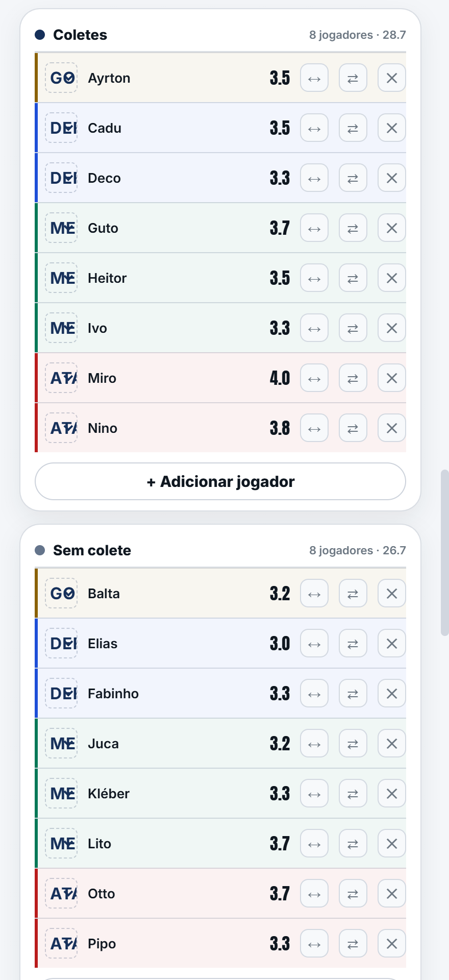
Task: Remove Kléber from Sem colete
Action: tap(392, 794)
